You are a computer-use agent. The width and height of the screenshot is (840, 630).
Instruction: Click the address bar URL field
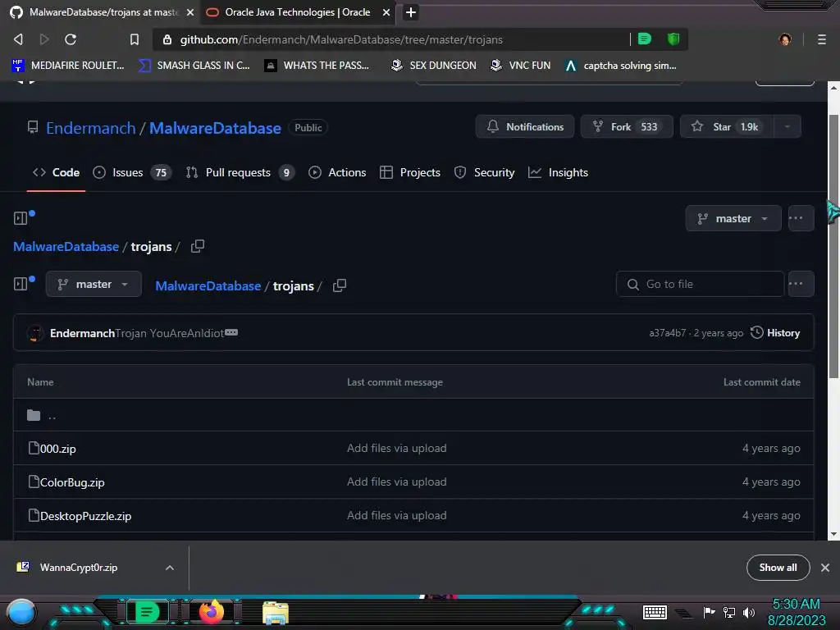pos(391,39)
